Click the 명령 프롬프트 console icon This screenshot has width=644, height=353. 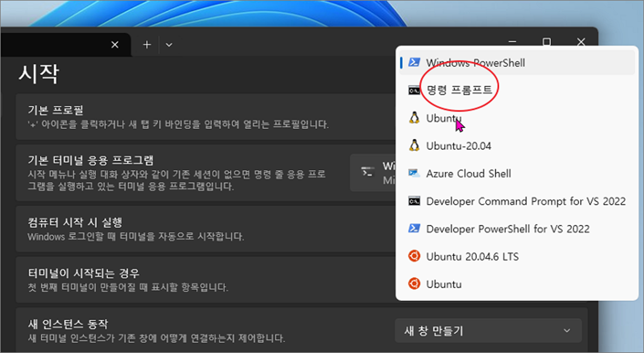coord(414,90)
